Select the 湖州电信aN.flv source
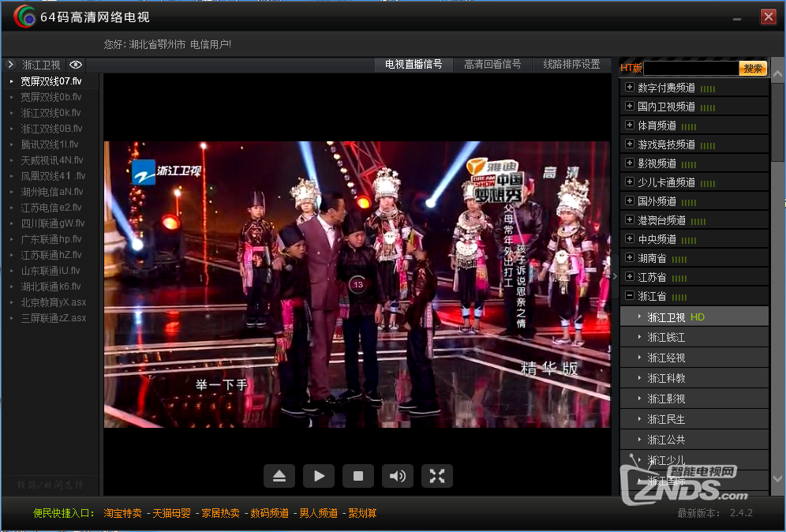The height and width of the screenshot is (532, 786). [51, 192]
